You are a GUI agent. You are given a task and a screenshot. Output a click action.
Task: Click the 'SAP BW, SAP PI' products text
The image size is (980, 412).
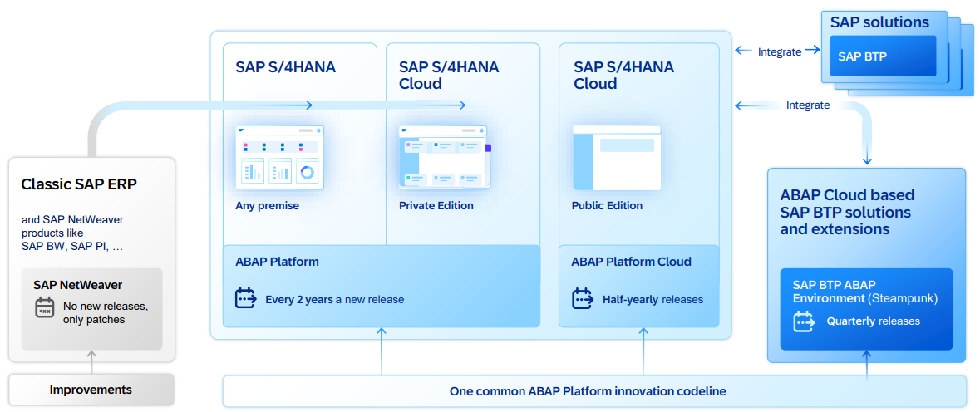pos(71,247)
